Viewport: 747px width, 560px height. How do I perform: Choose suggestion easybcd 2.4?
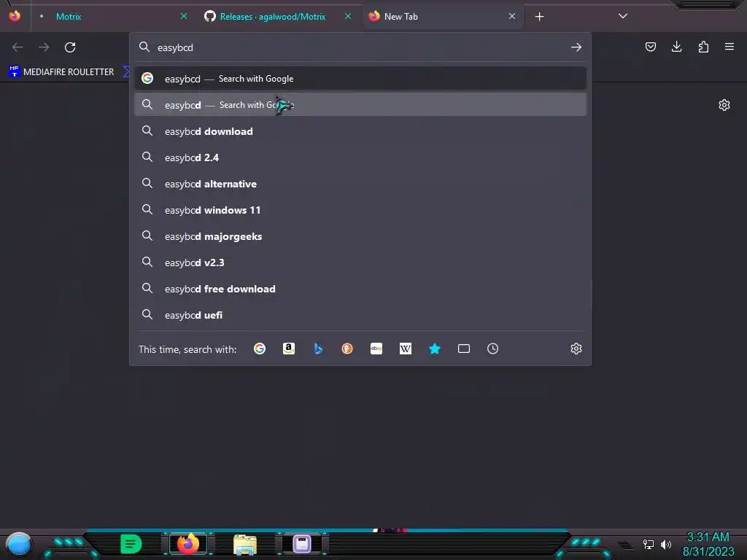coord(360,157)
